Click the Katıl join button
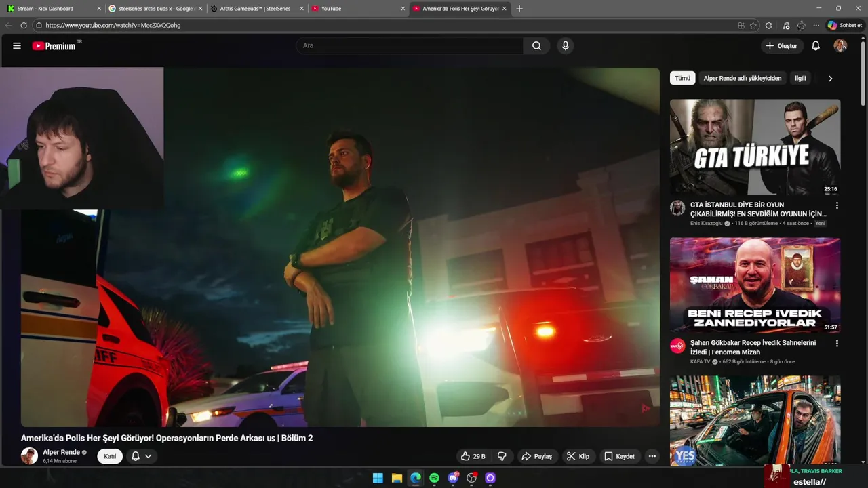 click(110, 456)
